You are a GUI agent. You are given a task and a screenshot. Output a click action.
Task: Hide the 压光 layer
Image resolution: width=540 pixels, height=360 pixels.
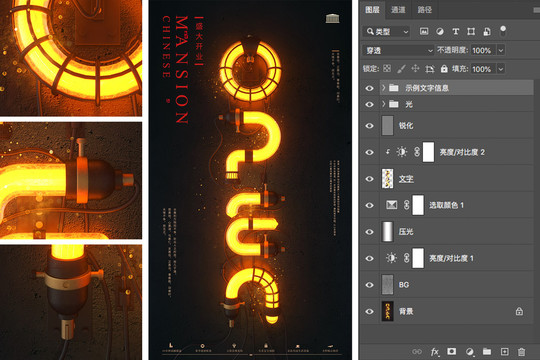[x=370, y=232]
